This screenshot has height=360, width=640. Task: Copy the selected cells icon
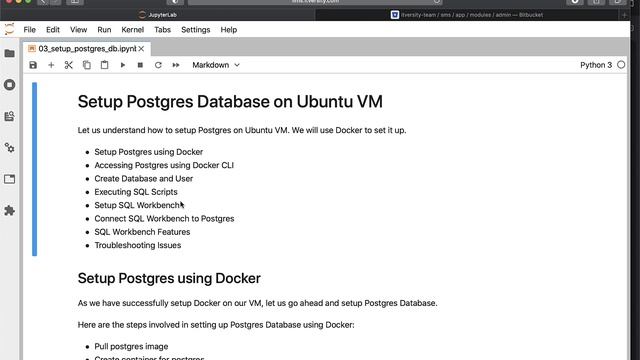87,65
